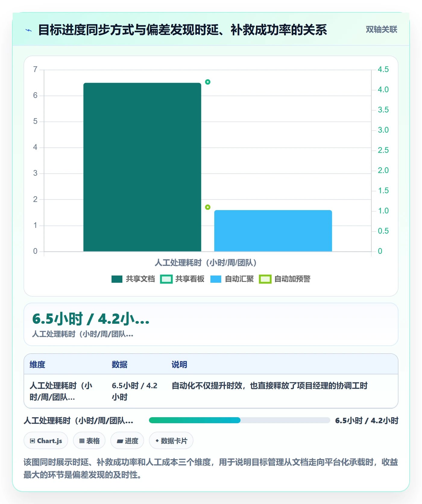This screenshot has width=422, height=504.
Task: Click the green data point near 4.2
Action: pos(208,82)
